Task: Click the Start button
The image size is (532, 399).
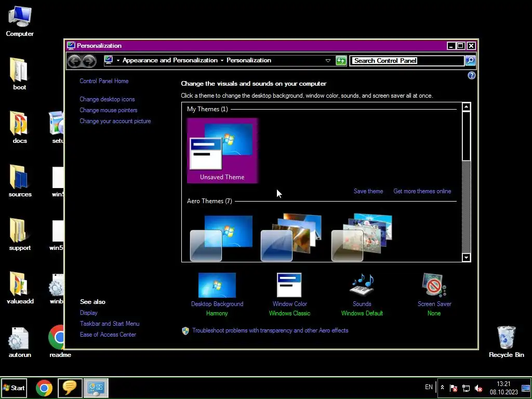Action: click(14, 388)
